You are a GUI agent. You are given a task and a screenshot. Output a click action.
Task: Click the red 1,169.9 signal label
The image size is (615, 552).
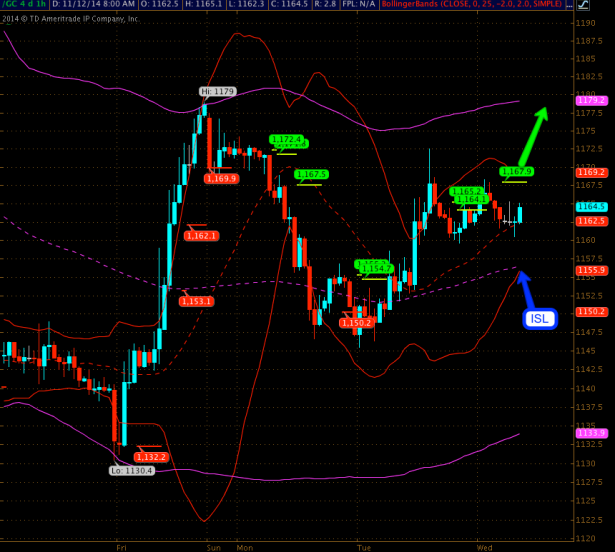point(221,178)
